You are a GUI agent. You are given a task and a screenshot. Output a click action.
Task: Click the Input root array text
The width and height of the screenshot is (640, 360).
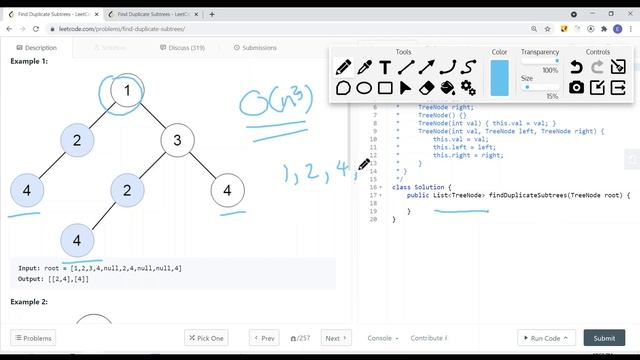tap(100, 268)
